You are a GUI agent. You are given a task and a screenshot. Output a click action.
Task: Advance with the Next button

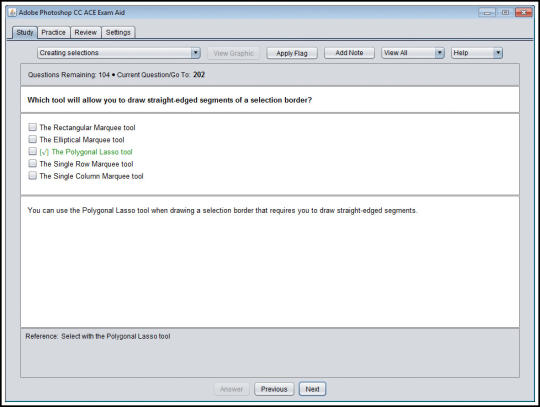tap(312, 389)
